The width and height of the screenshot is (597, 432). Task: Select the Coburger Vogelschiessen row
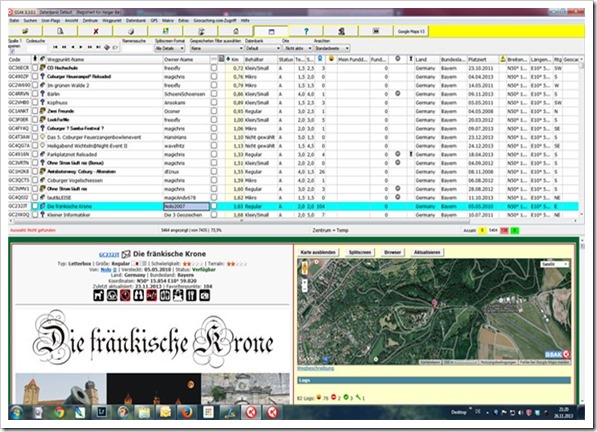293,180
